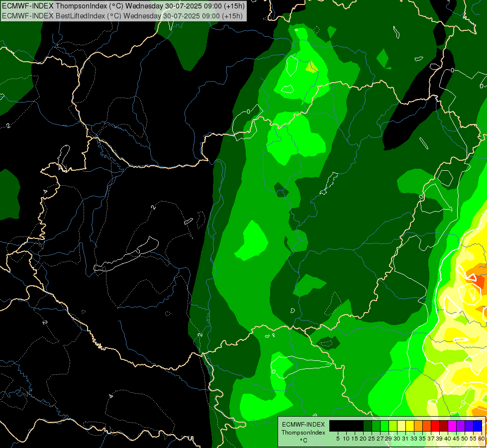This screenshot has height=448, width=487.
Task: Select the magenta legend swatch (40-45)
Action: coord(452,426)
